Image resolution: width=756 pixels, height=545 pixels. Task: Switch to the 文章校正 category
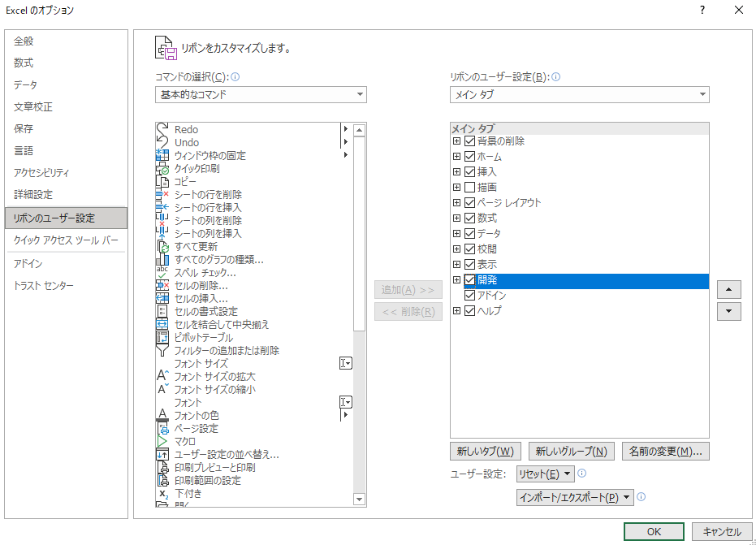pyautogui.click(x=66, y=106)
